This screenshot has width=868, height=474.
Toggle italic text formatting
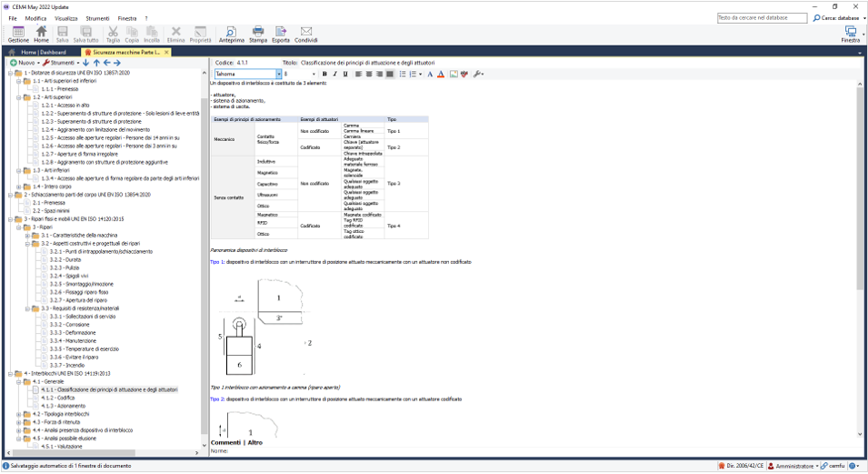(334, 74)
